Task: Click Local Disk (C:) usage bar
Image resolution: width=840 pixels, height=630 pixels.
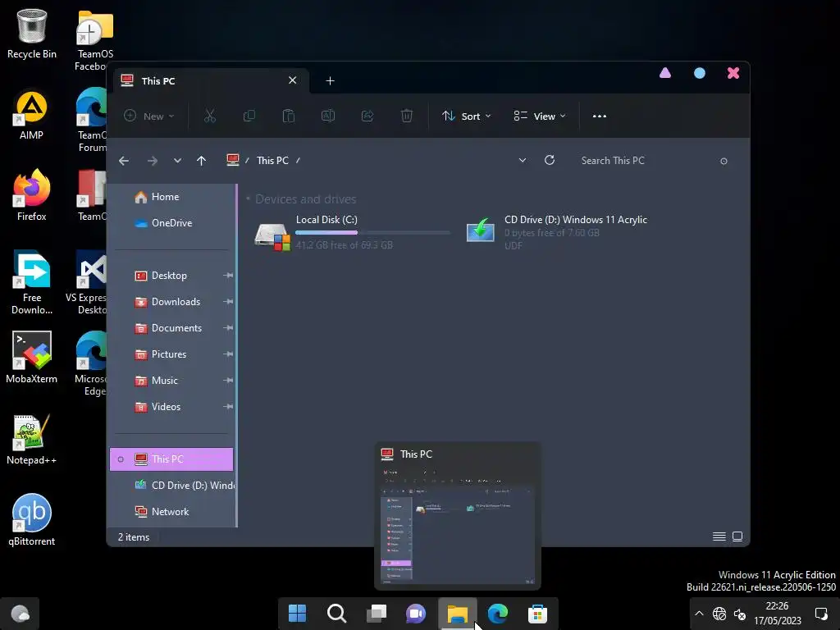Action: (x=373, y=232)
